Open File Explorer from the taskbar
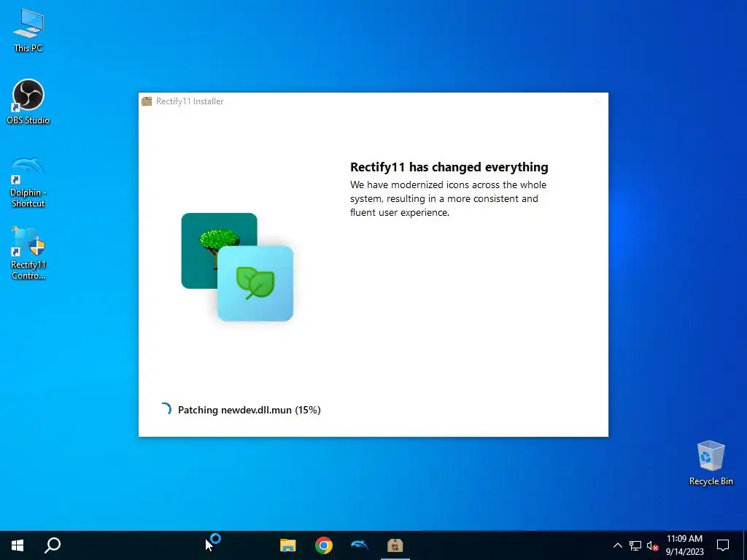 tap(287, 545)
